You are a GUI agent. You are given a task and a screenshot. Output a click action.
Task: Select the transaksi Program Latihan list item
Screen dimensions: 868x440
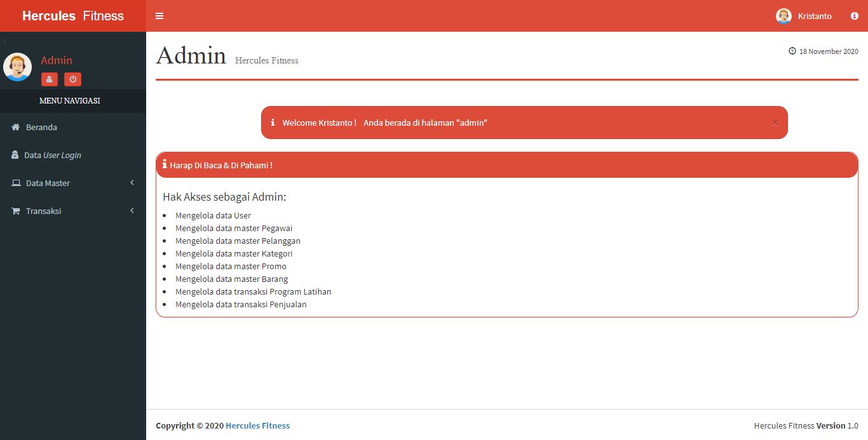coord(253,291)
